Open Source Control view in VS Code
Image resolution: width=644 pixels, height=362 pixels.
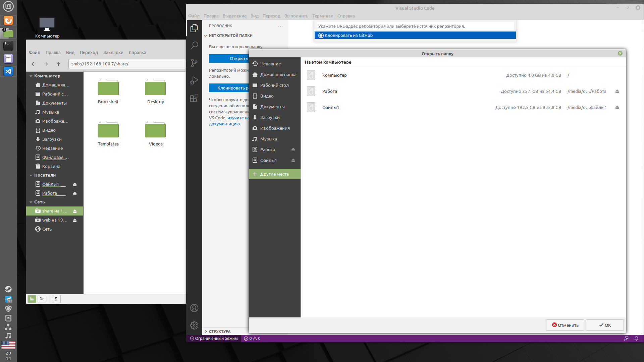(194, 63)
